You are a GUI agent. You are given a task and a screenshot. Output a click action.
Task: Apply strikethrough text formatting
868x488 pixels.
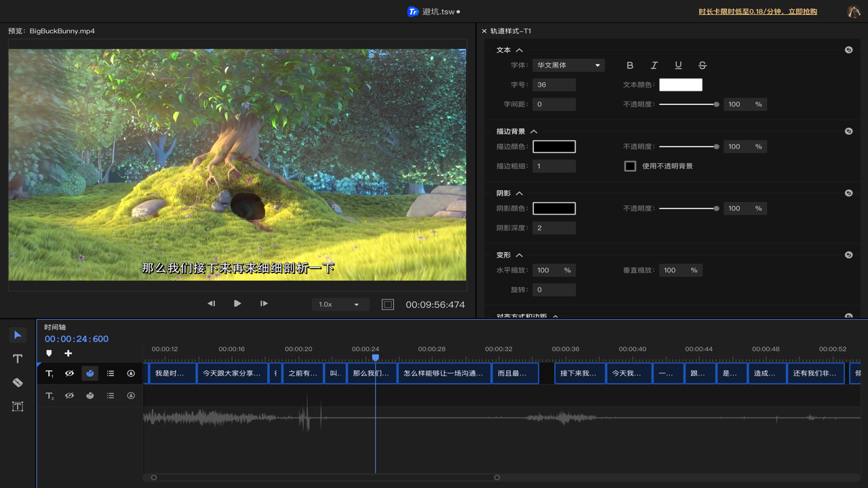[702, 66]
